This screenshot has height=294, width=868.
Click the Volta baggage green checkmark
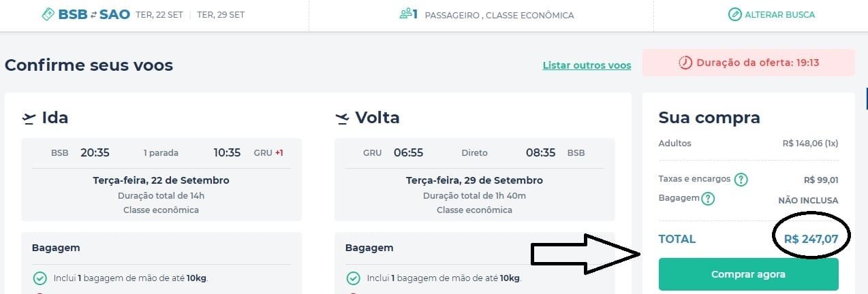click(x=353, y=278)
